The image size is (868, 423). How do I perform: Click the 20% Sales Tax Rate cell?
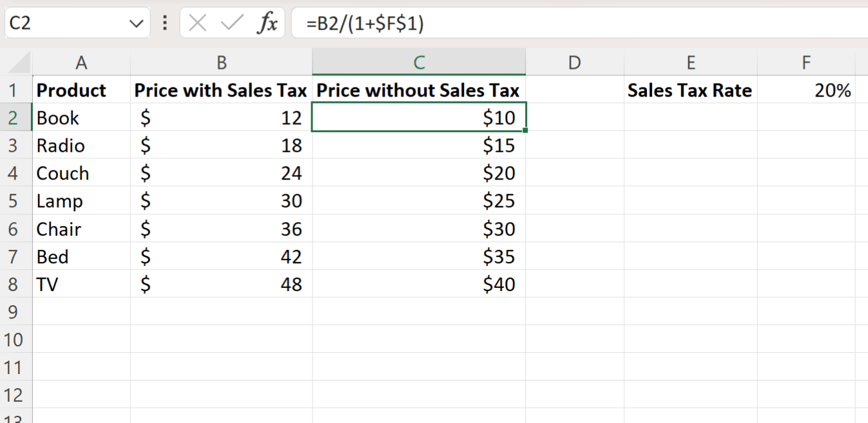tap(806, 90)
